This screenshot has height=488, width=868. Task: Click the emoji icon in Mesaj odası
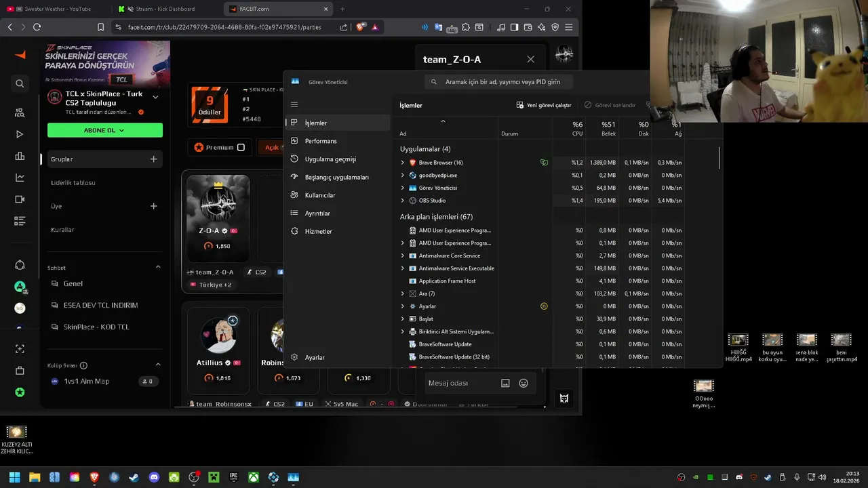pos(524,383)
